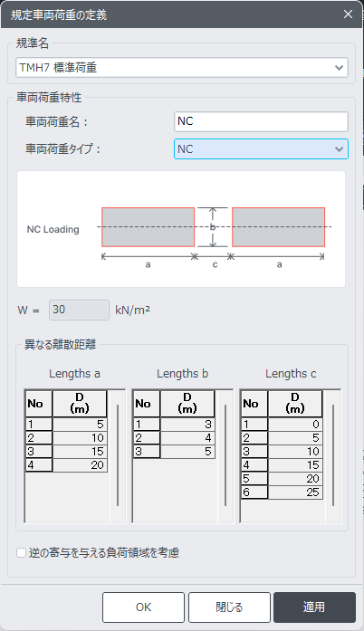Image resolution: width=364 pixels, height=631 pixels.
Task: Click the W value field showing 30
Action: click(79, 310)
